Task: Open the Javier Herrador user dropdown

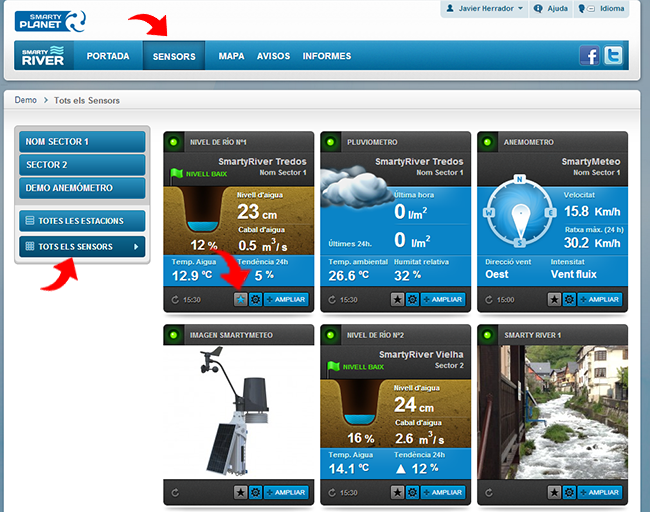Action: click(483, 9)
